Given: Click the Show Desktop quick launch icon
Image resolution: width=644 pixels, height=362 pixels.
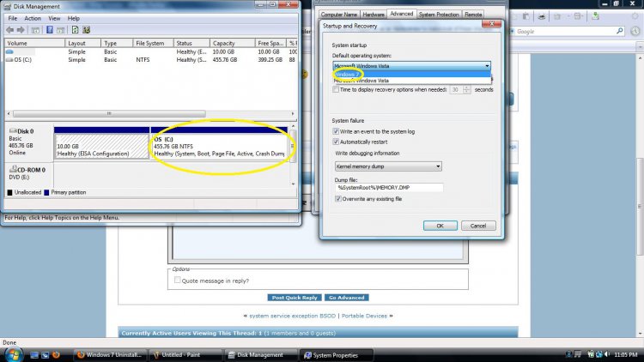Looking at the screenshot, I should (x=34, y=355).
